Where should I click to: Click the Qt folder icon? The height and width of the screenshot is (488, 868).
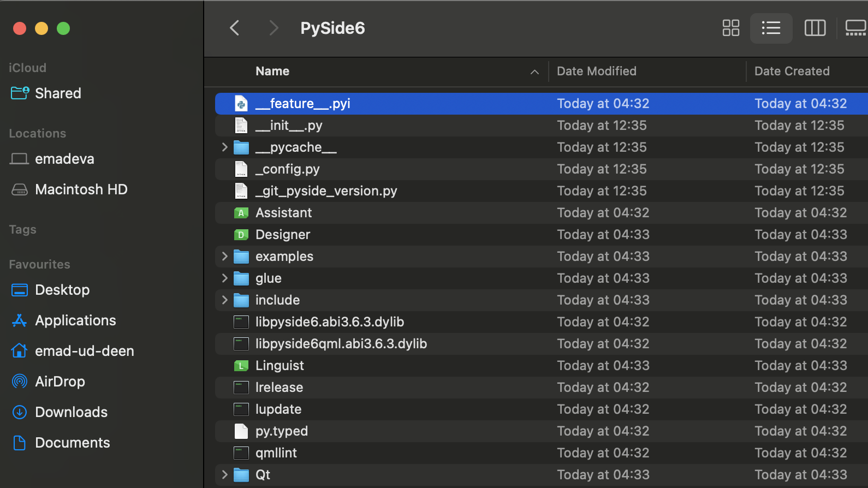[x=241, y=475]
